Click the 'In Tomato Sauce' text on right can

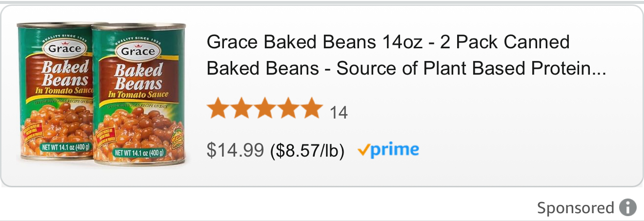click(x=138, y=95)
